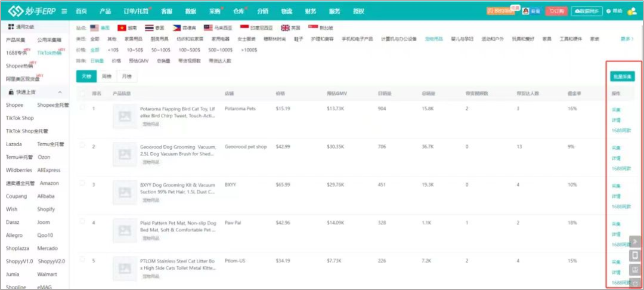This screenshot has height=290, width=644.
Task: Filter price by 10~50$
Action: (135, 50)
